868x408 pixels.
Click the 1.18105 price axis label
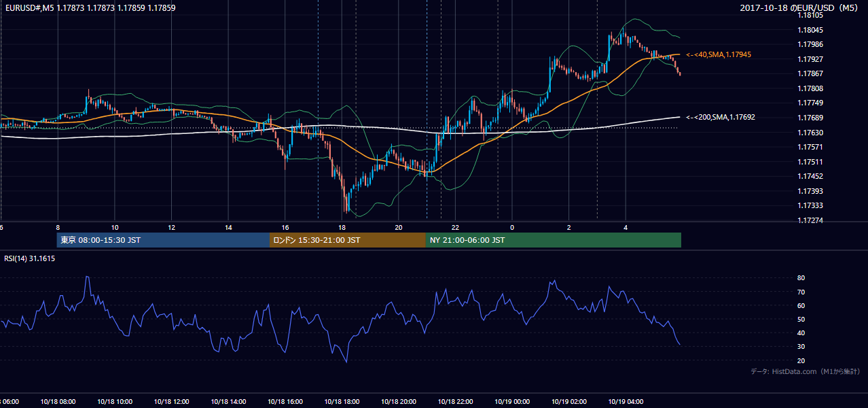[810, 15]
